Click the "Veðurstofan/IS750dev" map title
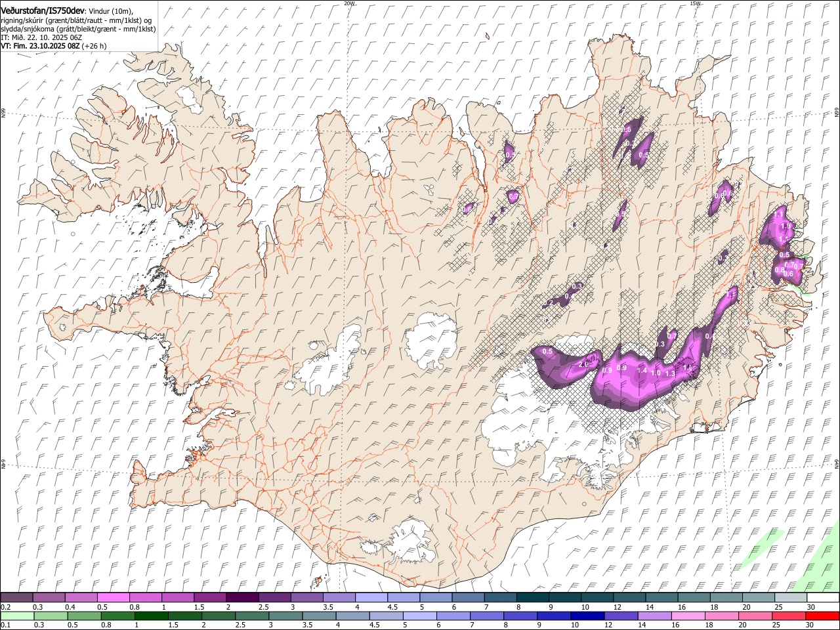Screen dimensions: 840x630 [x=43, y=10]
